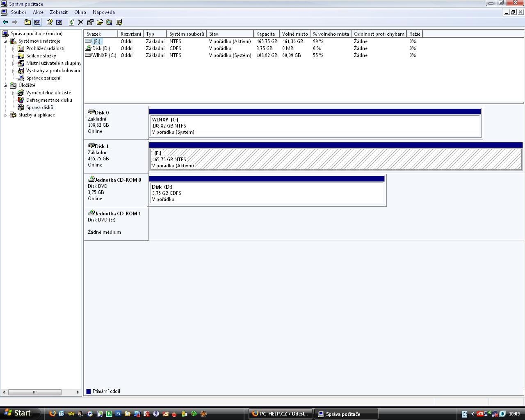Click the properties toolbar icon
This screenshot has height=420, width=525.
90,22
